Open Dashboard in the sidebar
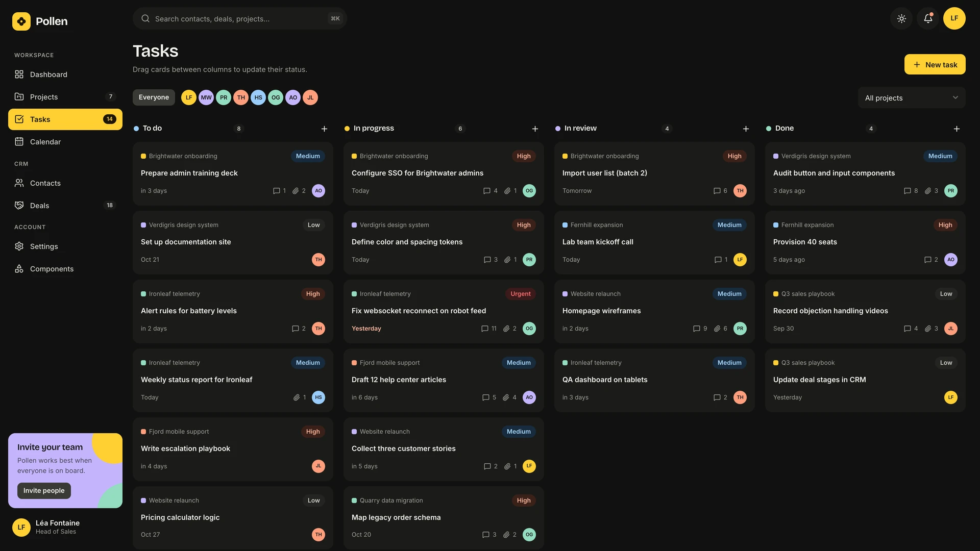 65,74
